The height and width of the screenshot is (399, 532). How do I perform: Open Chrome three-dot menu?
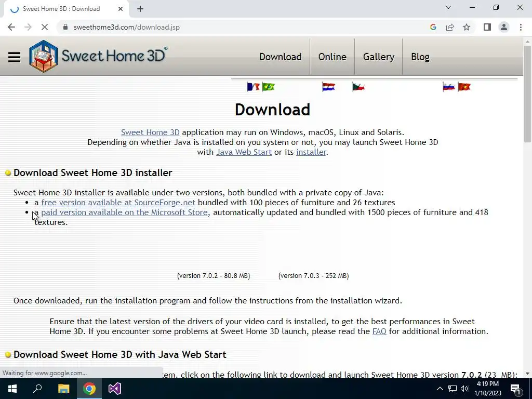point(521,27)
